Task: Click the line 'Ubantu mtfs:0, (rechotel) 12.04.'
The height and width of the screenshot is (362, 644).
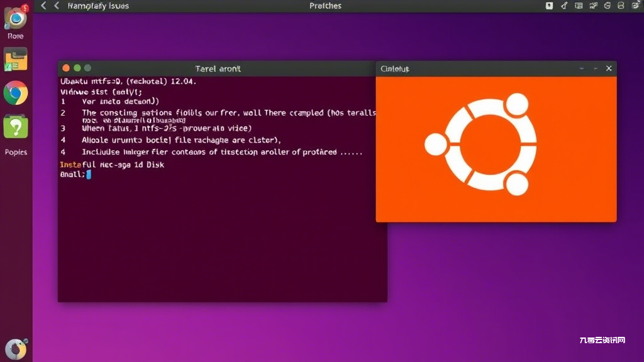Action: 128,81
